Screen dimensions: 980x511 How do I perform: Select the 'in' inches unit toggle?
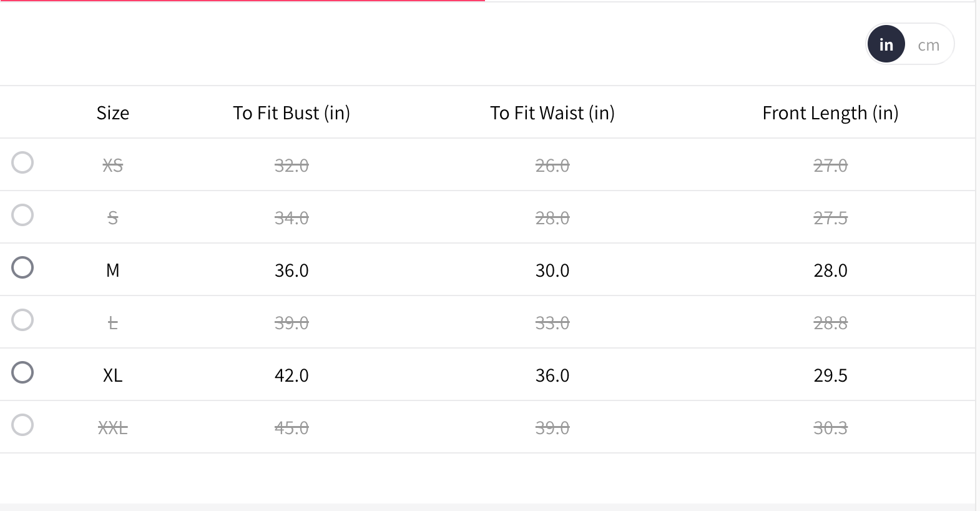[x=886, y=45]
